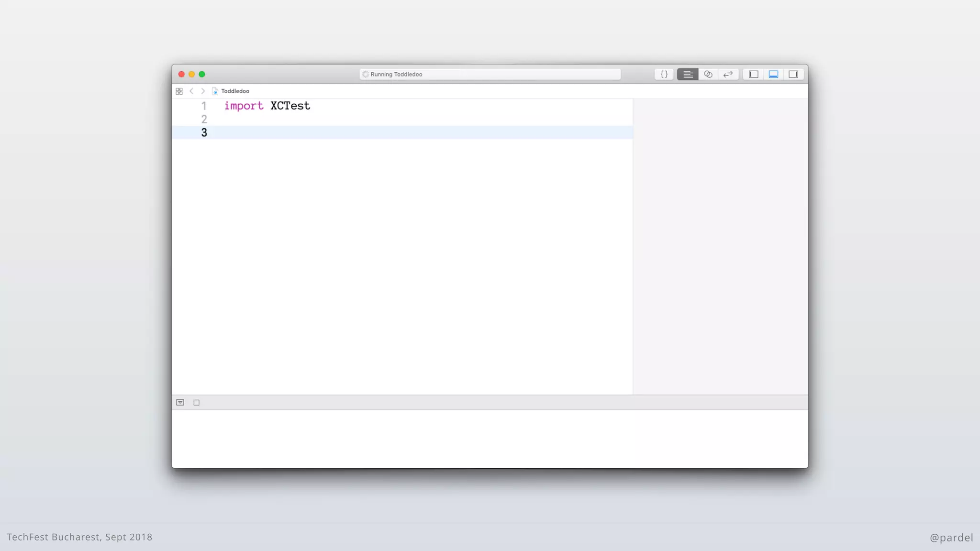Select the Standard editor mode
The width and height of the screenshot is (980, 551).
(x=688, y=74)
